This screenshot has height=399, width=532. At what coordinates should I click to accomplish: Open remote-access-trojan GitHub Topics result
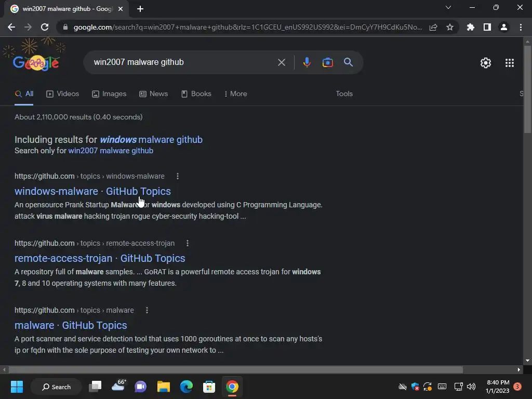(x=100, y=258)
